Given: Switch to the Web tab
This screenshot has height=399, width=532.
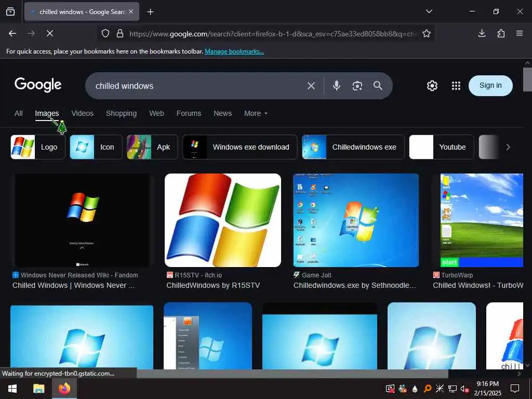Looking at the screenshot, I should [156, 113].
